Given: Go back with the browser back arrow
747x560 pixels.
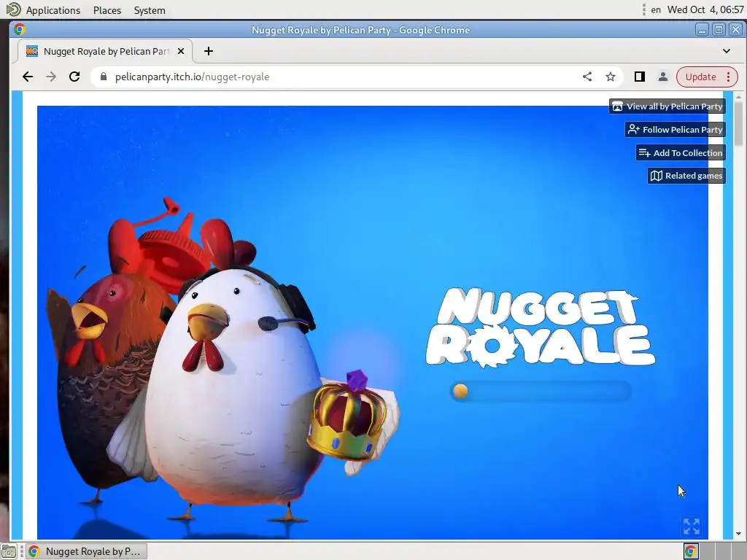Looking at the screenshot, I should pos(28,77).
